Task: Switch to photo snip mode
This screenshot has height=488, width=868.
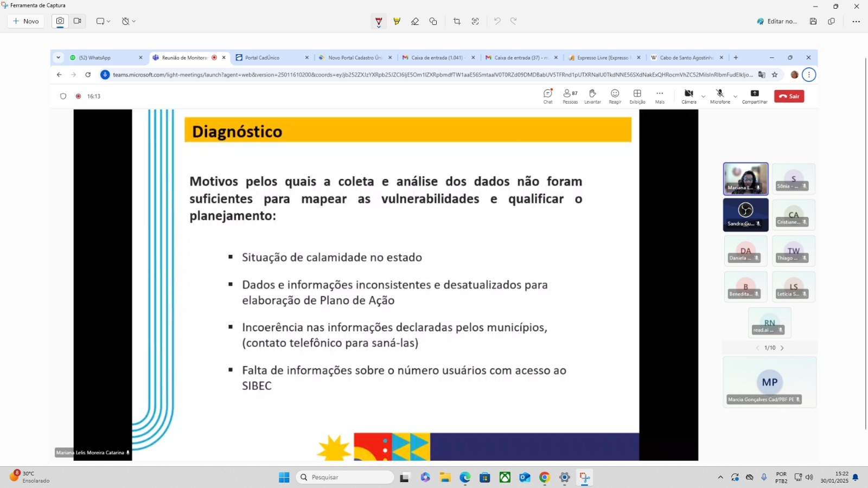Action: tap(60, 21)
